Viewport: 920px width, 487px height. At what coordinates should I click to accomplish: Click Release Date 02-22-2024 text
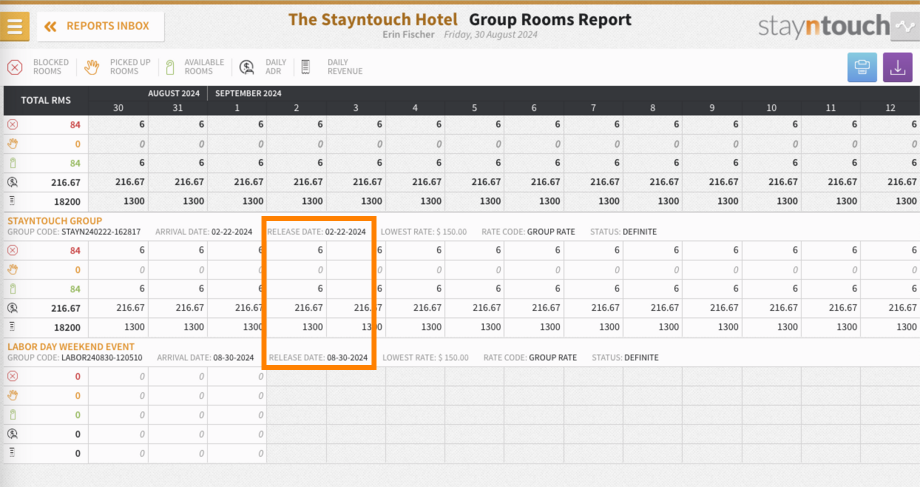pos(316,232)
